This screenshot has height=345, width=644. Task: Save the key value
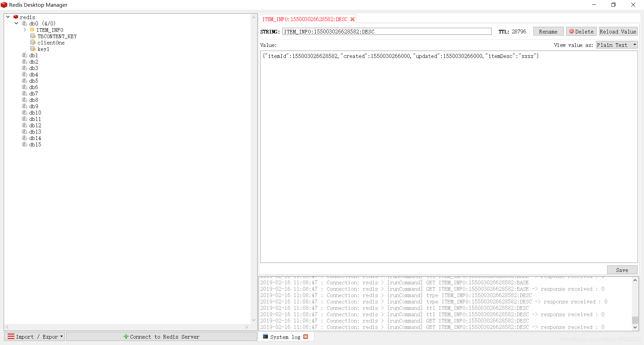(x=622, y=270)
